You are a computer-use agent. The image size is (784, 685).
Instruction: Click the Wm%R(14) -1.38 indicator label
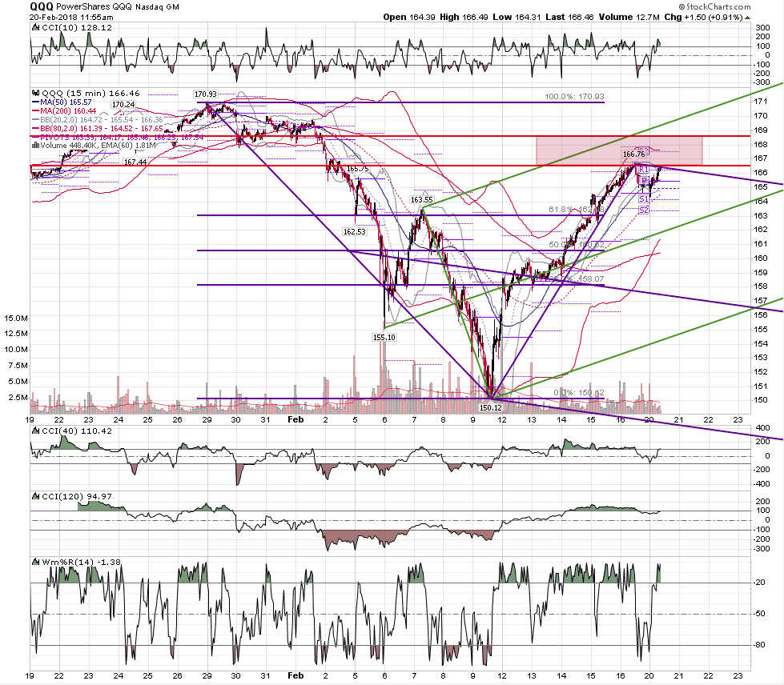81,562
